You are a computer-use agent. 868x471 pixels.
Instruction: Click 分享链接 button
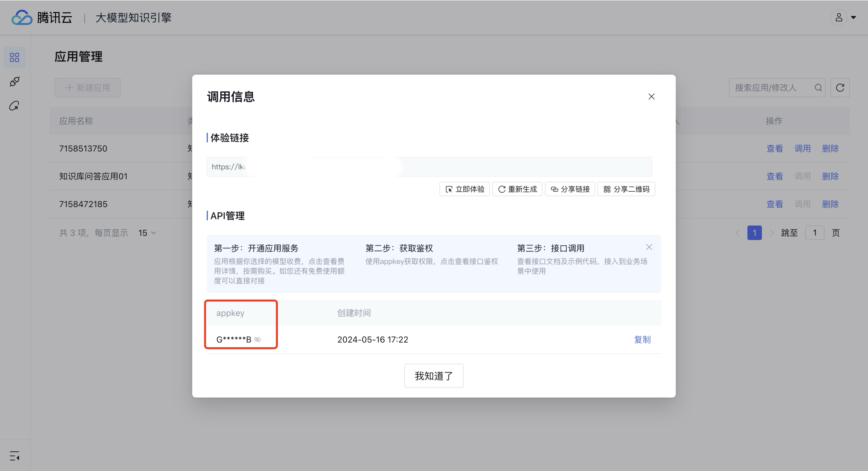click(x=570, y=189)
